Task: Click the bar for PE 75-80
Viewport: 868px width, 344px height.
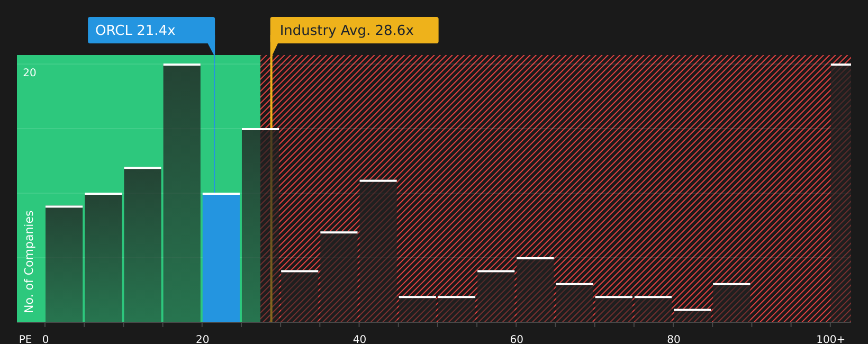Action: tap(653, 309)
